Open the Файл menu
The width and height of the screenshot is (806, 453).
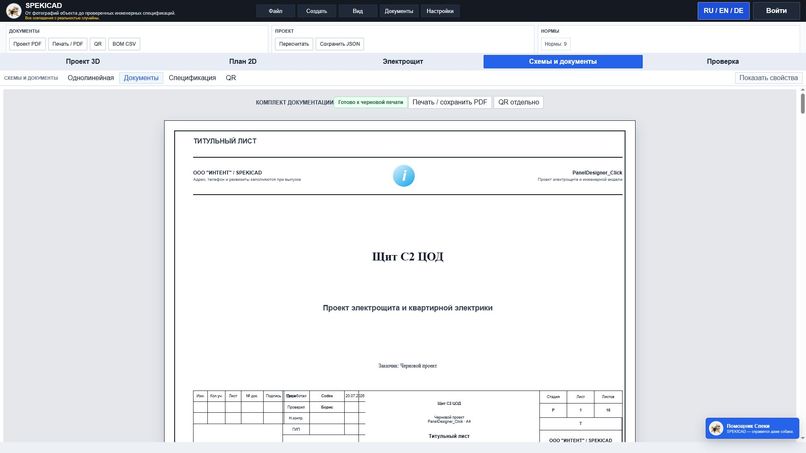[276, 11]
